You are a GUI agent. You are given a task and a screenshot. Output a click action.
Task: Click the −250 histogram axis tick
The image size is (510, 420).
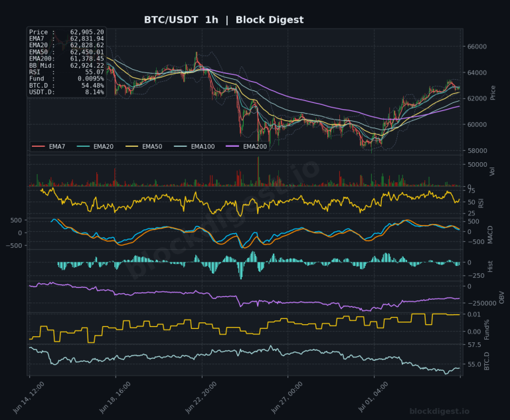click(476, 276)
